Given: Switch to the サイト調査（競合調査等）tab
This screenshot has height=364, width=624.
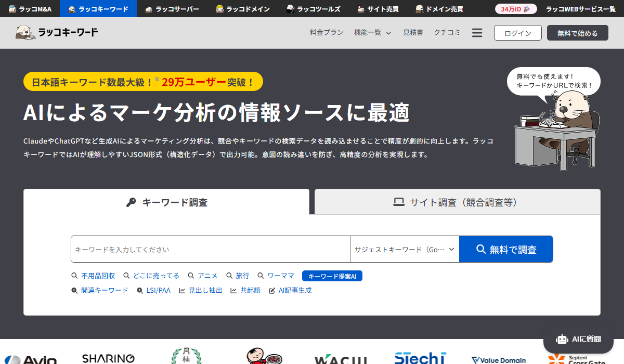Looking at the screenshot, I should pos(457,202).
